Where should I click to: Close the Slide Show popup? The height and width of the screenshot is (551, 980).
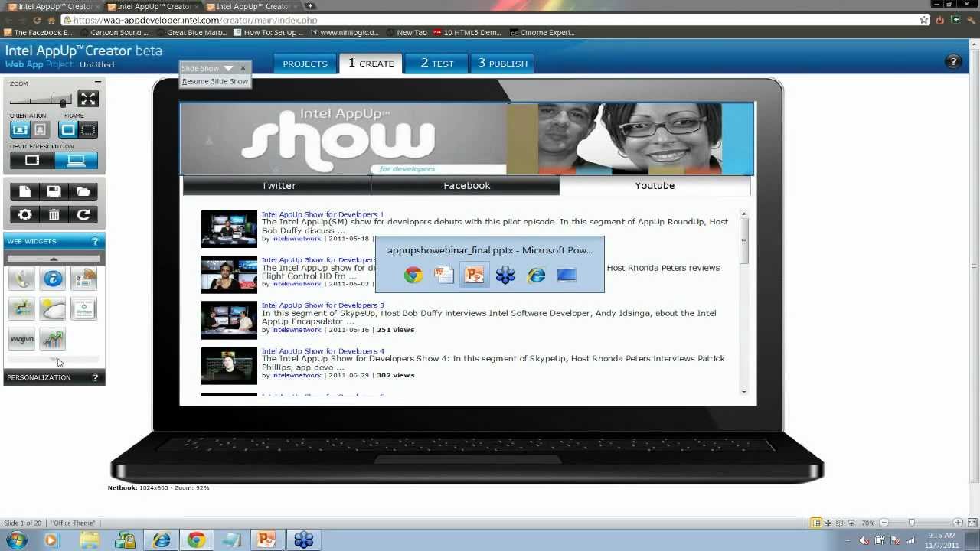(x=243, y=68)
